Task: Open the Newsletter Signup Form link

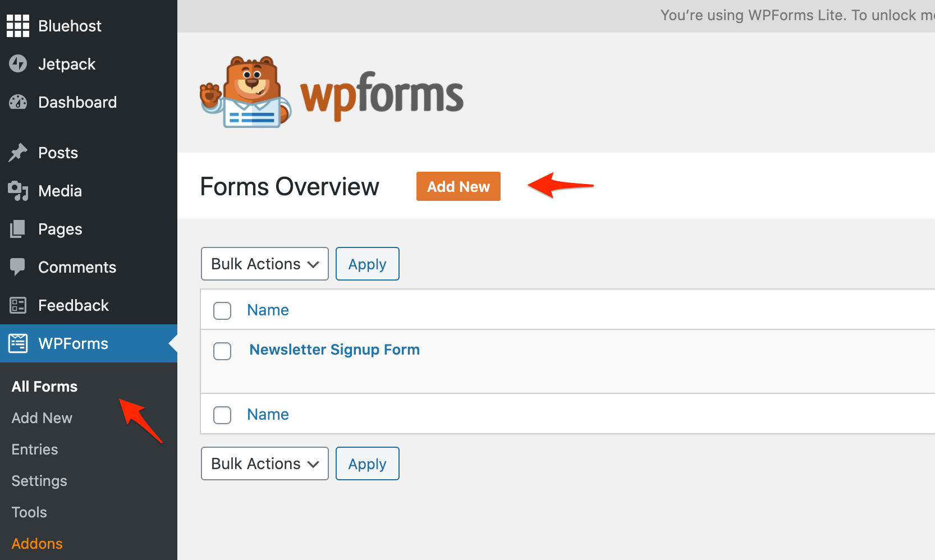Action: tap(334, 350)
